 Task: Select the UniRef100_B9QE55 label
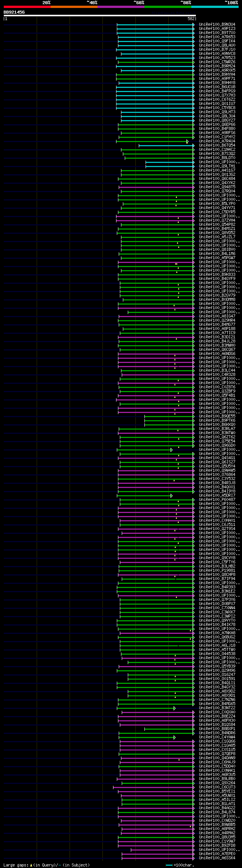tap(217, 416)
